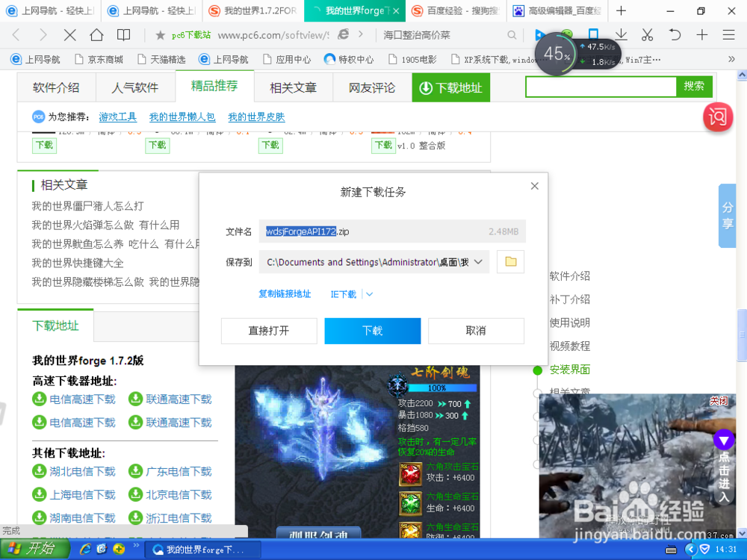Click the download icon beside 湖北电信下载
The width and height of the screenshot is (747, 560).
point(39,471)
